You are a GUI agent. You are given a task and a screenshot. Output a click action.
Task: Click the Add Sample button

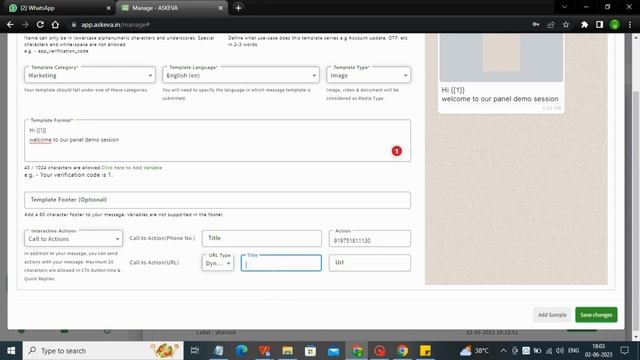click(552, 315)
